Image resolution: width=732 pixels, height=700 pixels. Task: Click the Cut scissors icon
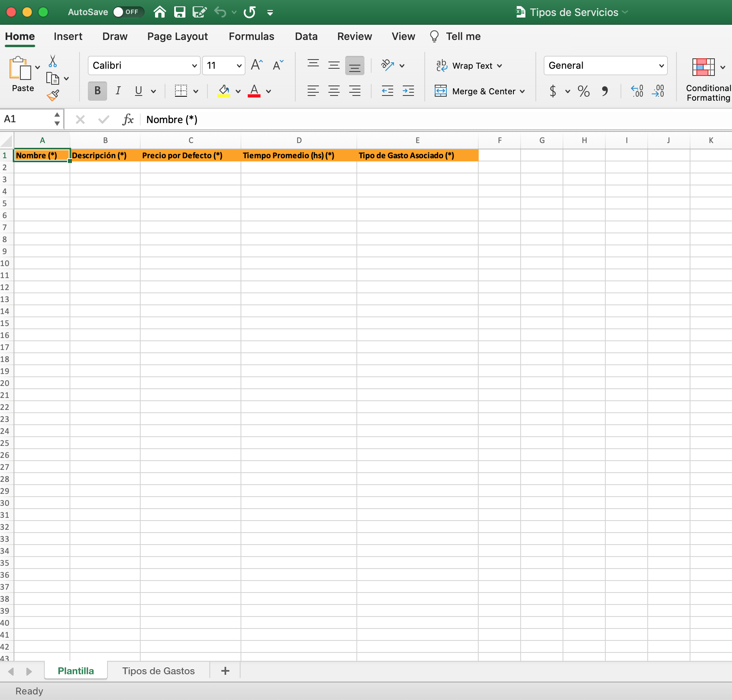click(52, 61)
